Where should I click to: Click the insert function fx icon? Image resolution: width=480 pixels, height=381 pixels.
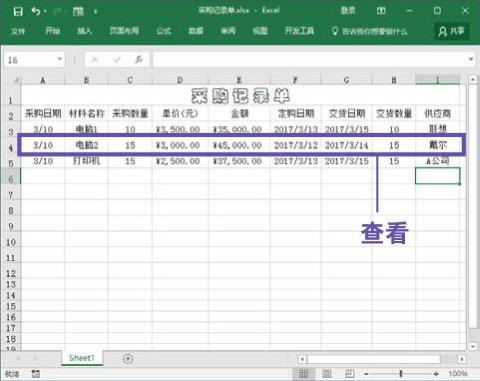pos(138,60)
